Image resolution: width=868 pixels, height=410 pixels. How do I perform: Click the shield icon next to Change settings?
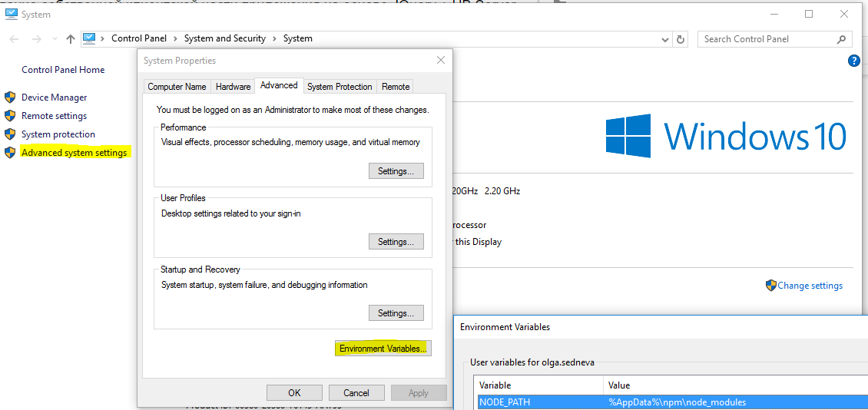click(770, 286)
